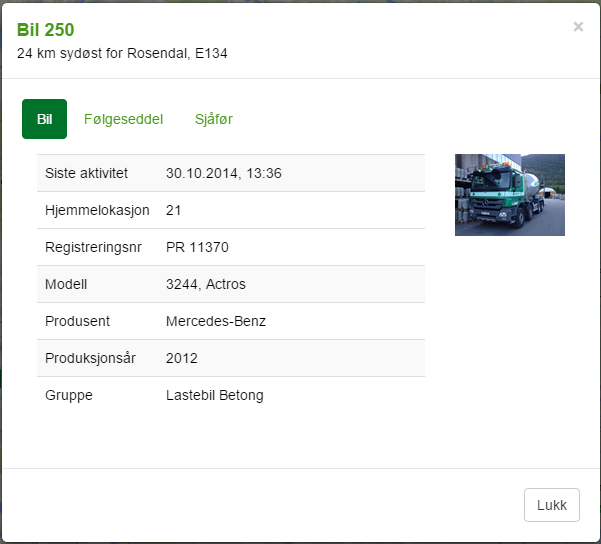
Task: Click the Bil 250 heading
Action: click(x=45, y=30)
